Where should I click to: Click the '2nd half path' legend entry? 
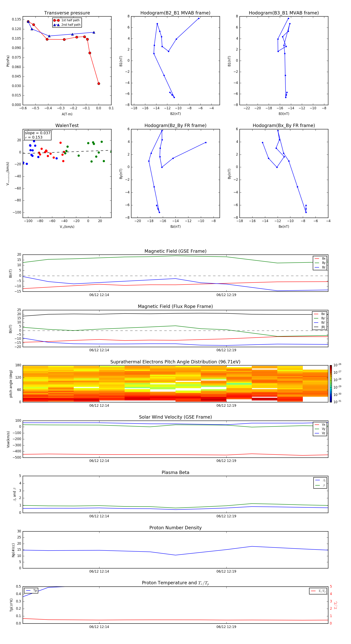pyautogui.click(x=67, y=25)
